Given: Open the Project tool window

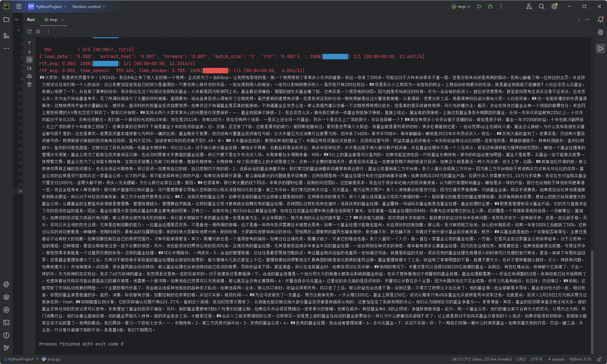Looking at the screenshot, I should (x=6, y=19).
